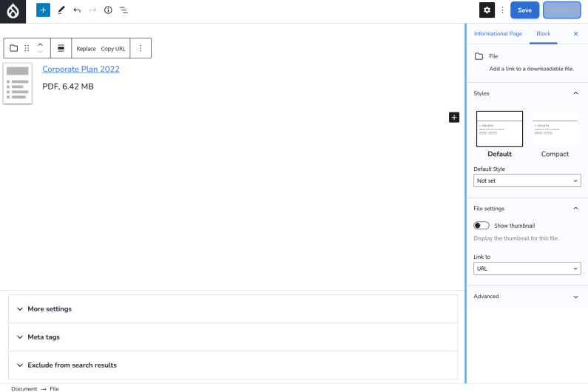Image resolution: width=588 pixels, height=392 pixels.
Task: Open the Link to dropdown
Action: point(527,268)
